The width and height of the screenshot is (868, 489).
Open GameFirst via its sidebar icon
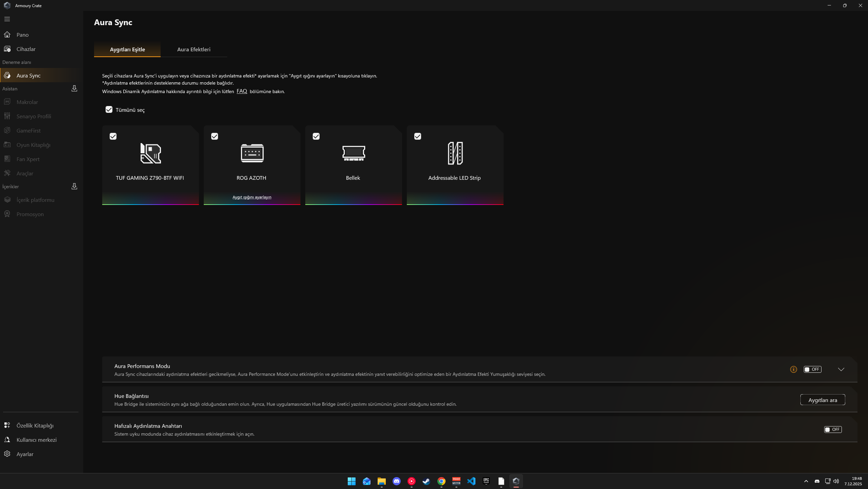tap(7, 130)
